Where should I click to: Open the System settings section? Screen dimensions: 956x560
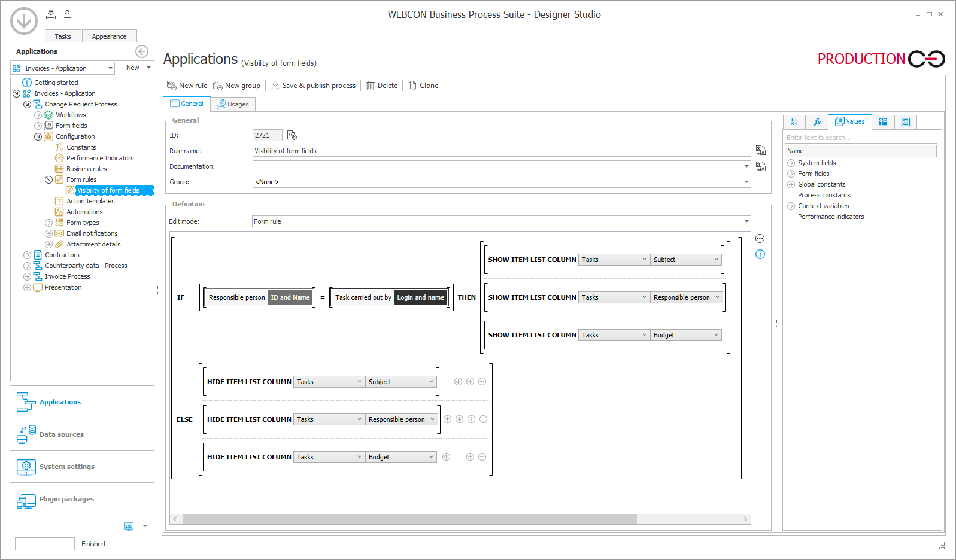point(82,467)
